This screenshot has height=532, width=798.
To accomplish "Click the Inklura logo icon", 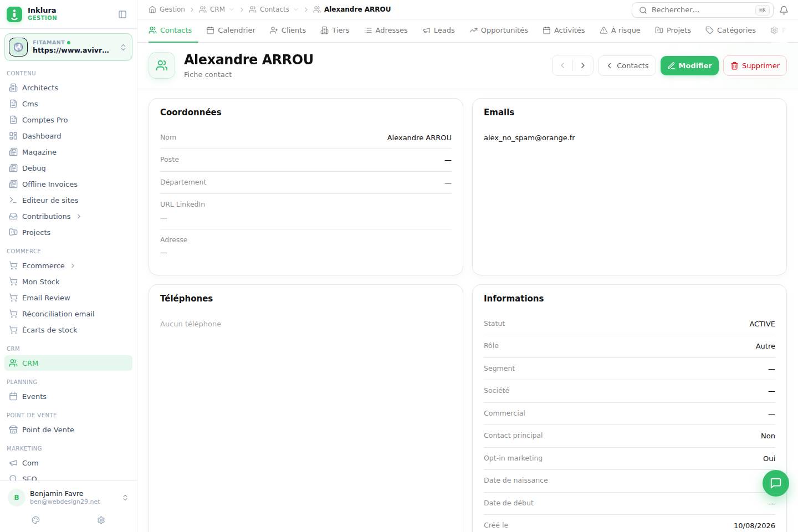I will 14,14.
